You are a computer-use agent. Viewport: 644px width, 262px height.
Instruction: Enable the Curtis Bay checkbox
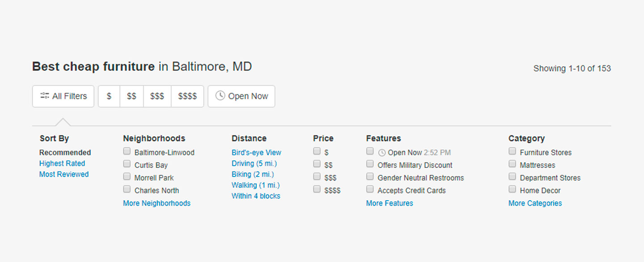coord(127,164)
